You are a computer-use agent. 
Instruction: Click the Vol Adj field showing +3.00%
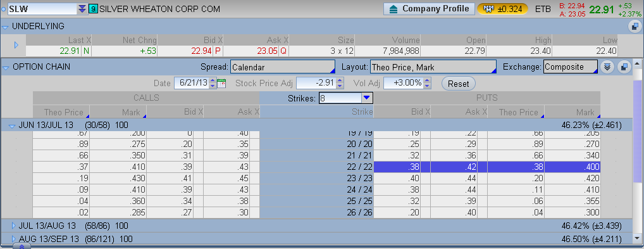[404, 83]
